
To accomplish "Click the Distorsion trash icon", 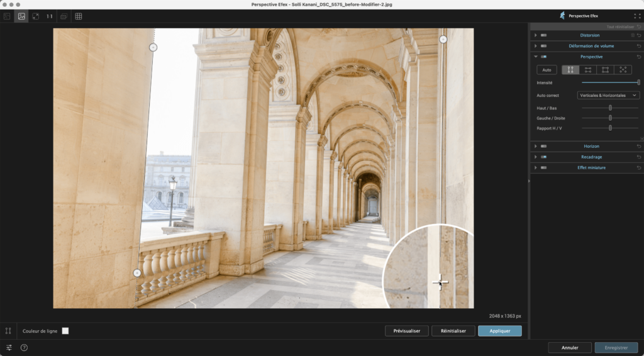I will pyautogui.click(x=633, y=35).
